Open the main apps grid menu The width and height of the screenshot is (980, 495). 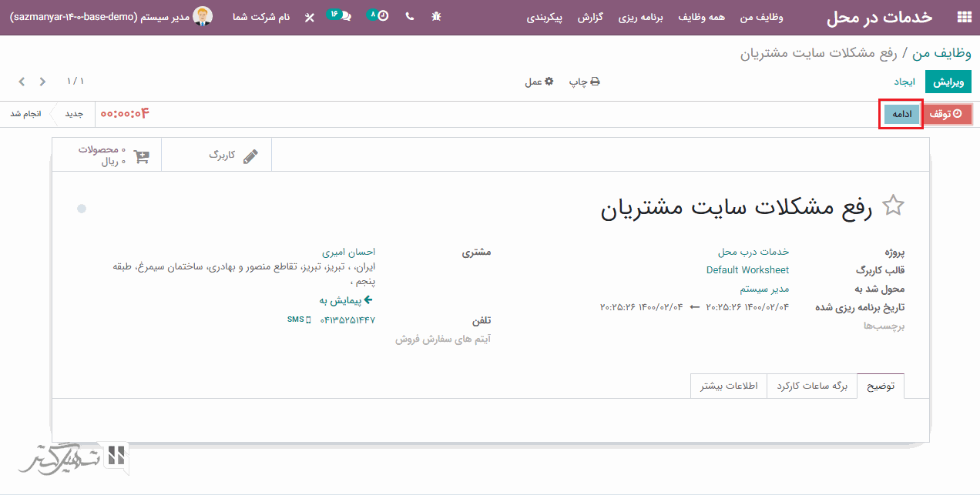click(x=963, y=18)
